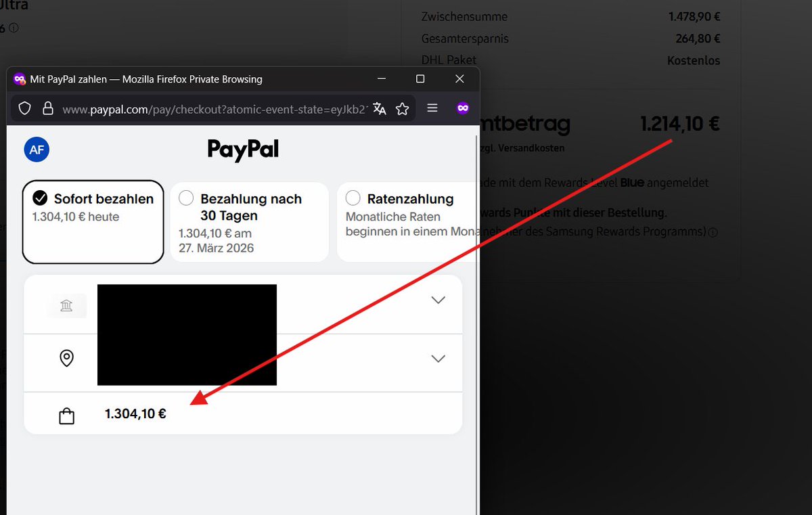Click the shield tracking protection icon
812x515 pixels.
[24, 108]
